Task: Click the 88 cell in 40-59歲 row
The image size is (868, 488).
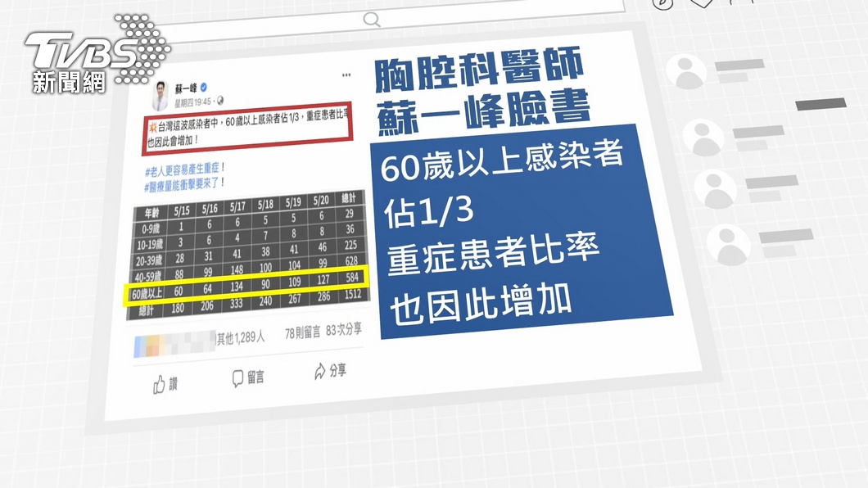Action: coord(179,274)
